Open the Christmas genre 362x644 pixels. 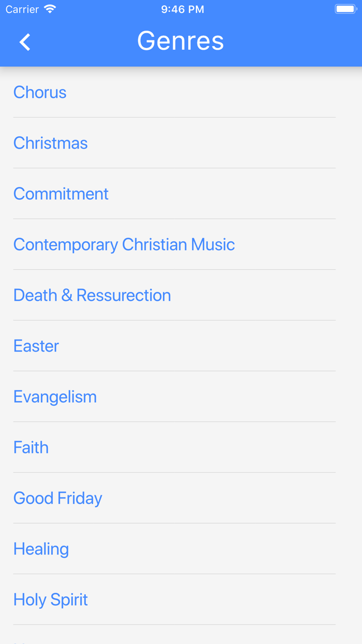coord(50,144)
